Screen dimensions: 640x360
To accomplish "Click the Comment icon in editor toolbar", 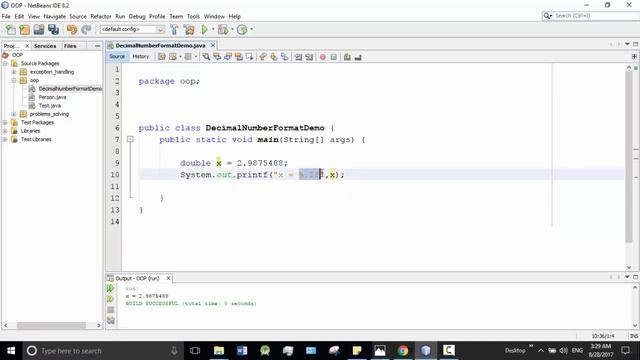I will pyautogui.click(x=347, y=57).
